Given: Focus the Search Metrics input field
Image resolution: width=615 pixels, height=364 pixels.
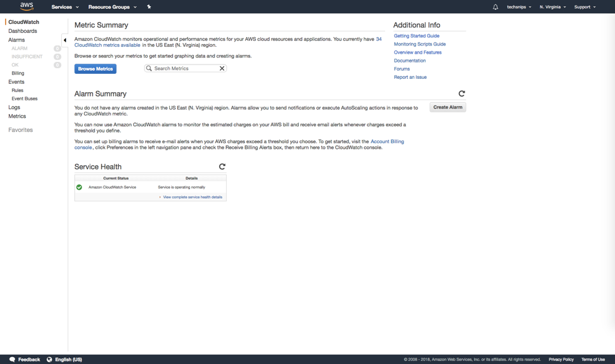Looking at the screenshot, I should 185,68.
